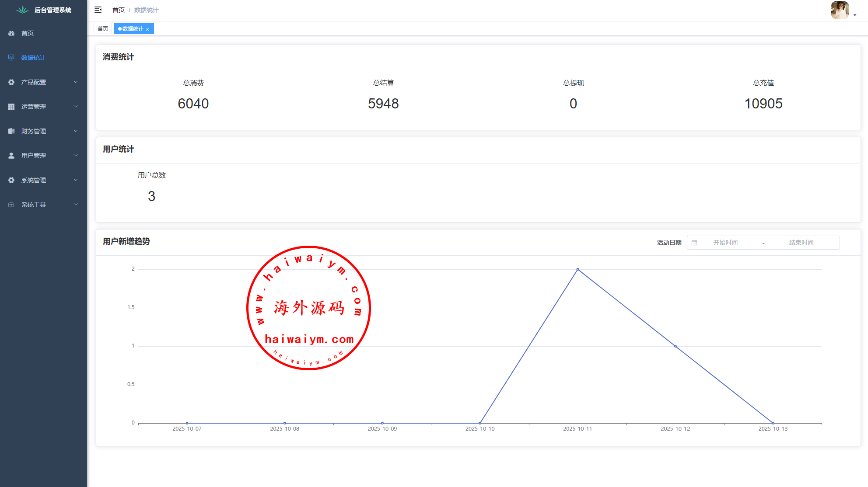The width and height of the screenshot is (868, 487).
Task: Open 数据统计 in the sidebar menu
Action: pyautogui.click(x=33, y=58)
